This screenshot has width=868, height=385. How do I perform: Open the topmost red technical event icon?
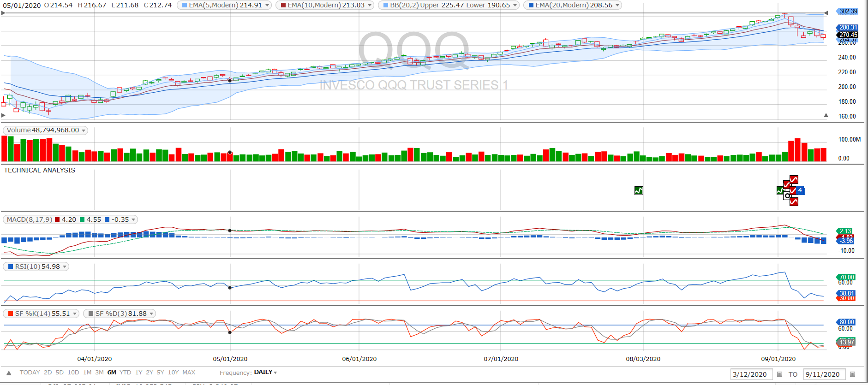click(x=794, y=179)
